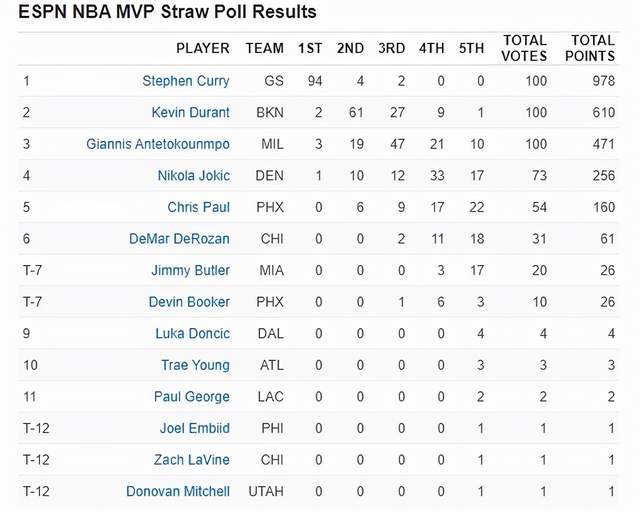Open Luka Doncic's player link
Viewport: 640px width, 512px height.
tap(192, 333)
